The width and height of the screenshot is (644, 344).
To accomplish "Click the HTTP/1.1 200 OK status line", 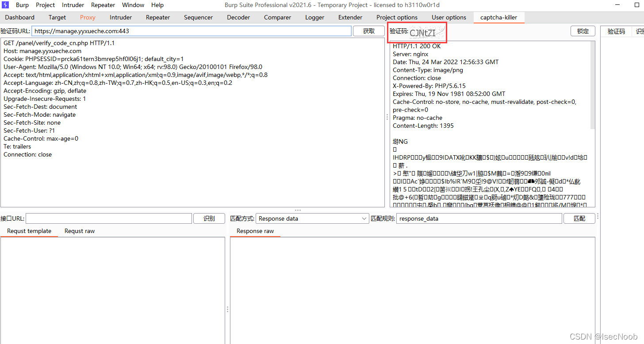I will pyautogui.click(x=417, y=46).
